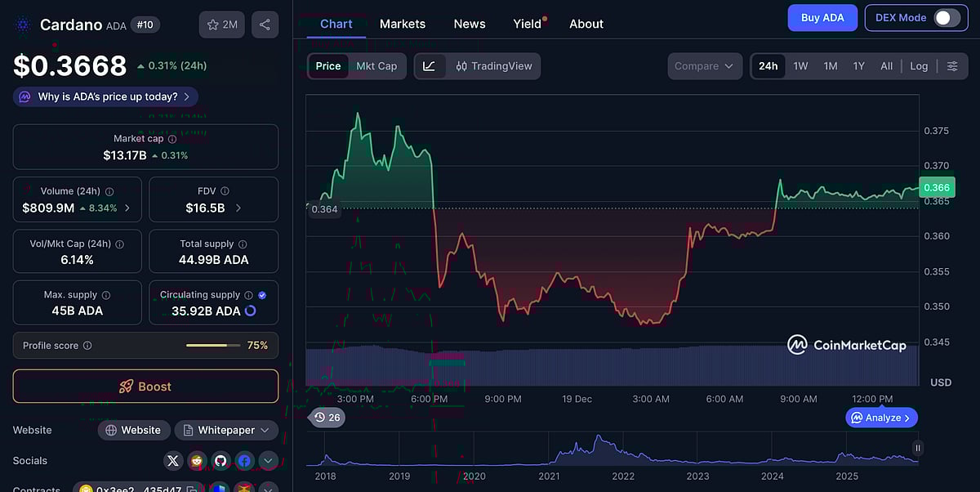Screen dimensions: 980x492
Task: Open the chart settings sliders icon
Action: tap(952, 65)
